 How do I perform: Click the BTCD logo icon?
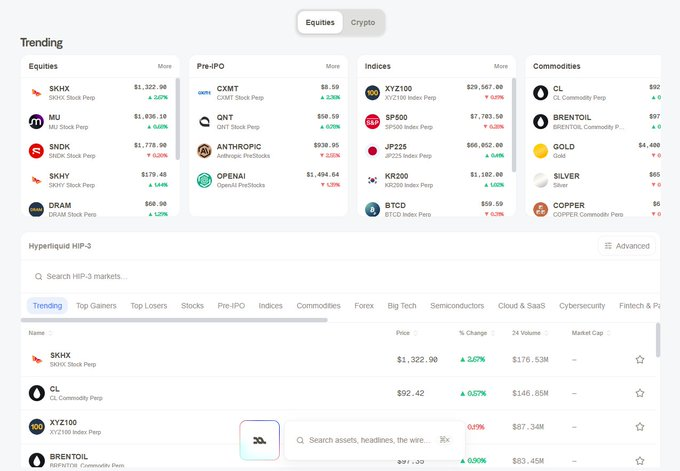pyautogui.click(x=373, y=209)
